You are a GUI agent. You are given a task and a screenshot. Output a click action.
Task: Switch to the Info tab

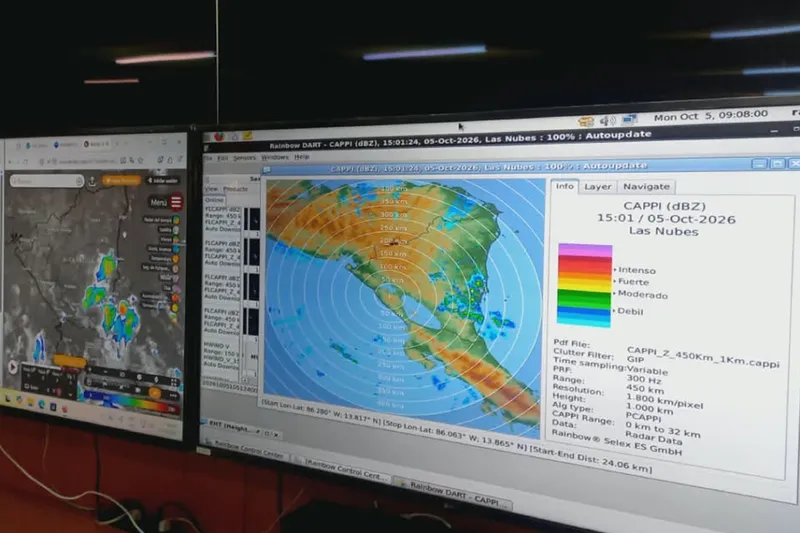coord(564,187)
